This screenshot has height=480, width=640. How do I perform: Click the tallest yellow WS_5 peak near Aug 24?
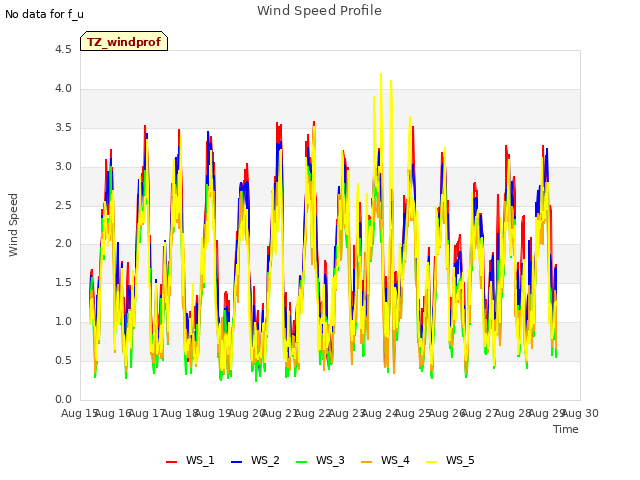click(x=381, y=74)
